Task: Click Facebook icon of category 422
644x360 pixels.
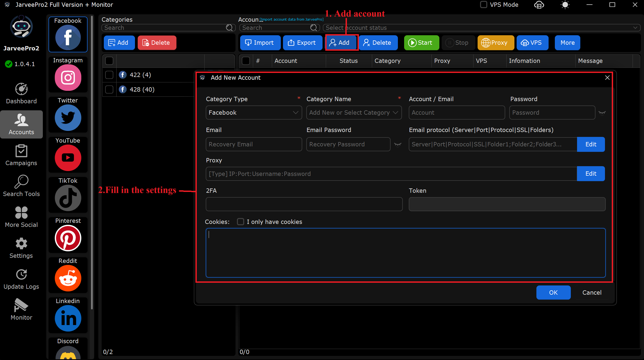Action: 123,75
